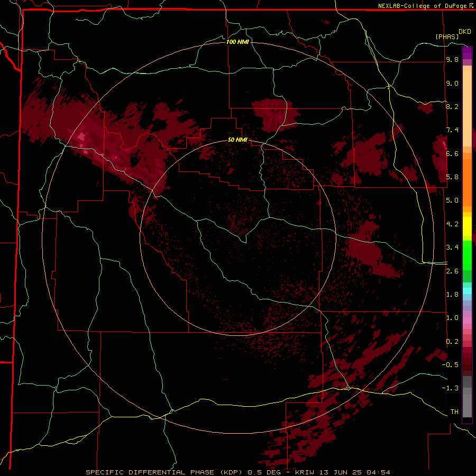Viewport: 476px width, 476px height.
Task: Click the 100 NMI range ring label
Action: [237, 42]
